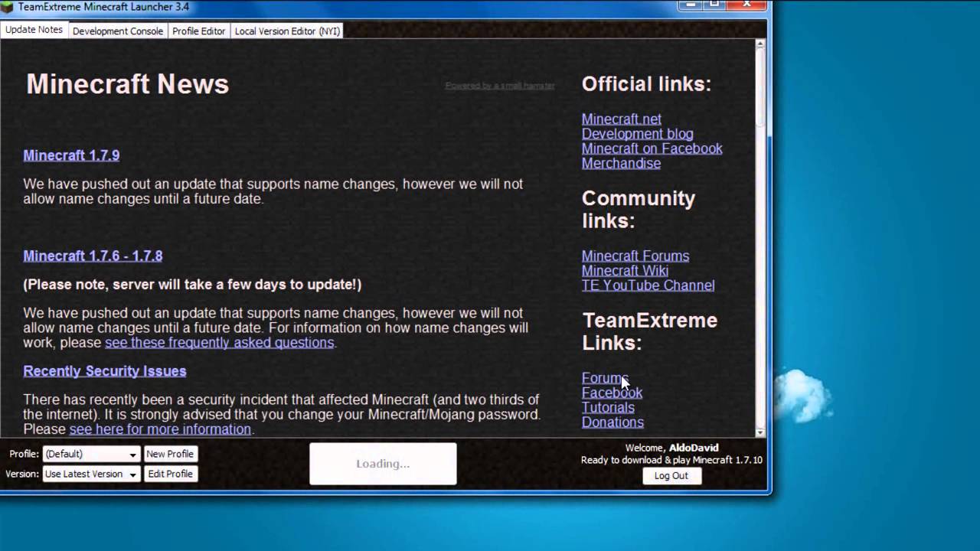Follow the frequently asked questions link
Image resolution: width=980 pixels, height=551 pixels.
pyautogui.click(x=219, y=342)
